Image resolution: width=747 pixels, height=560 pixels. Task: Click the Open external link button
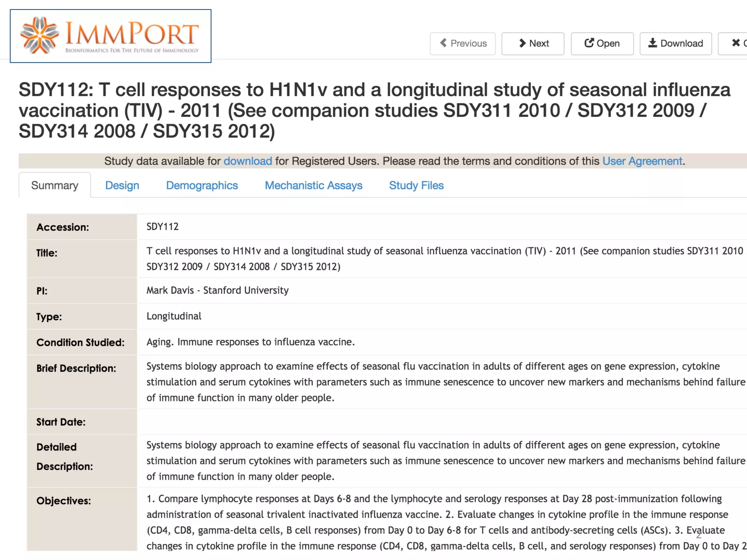pyautogui.click(x=602, y=43)
